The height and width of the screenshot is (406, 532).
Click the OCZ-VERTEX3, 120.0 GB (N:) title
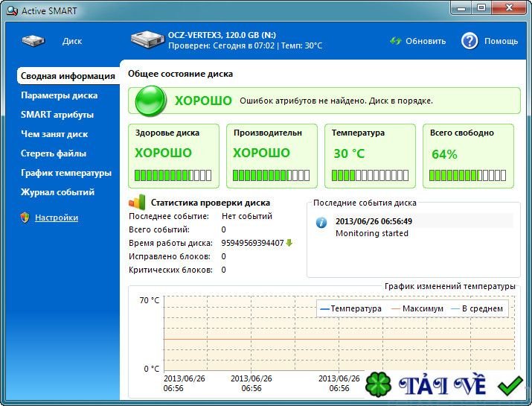222,35
